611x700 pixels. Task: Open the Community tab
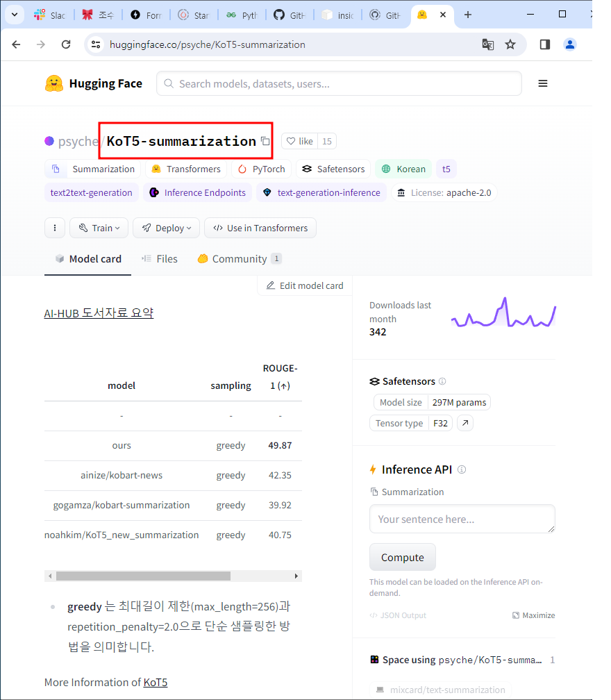(240, 259)
